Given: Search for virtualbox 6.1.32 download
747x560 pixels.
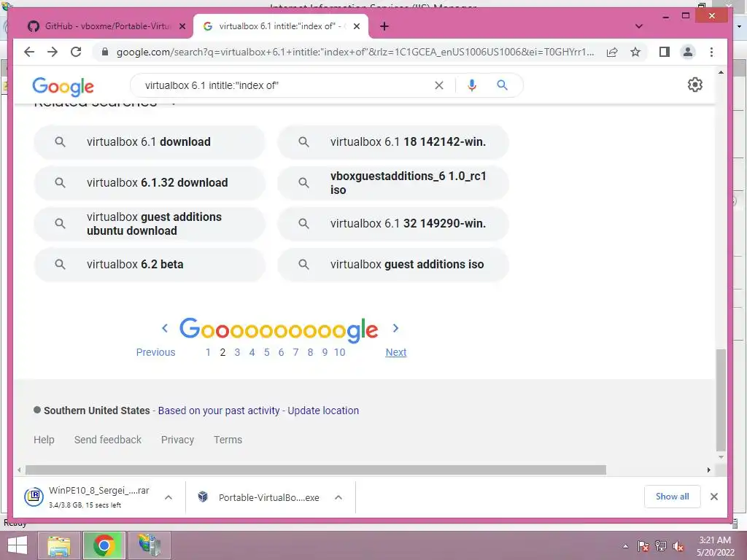Looking at the screenshot, I should pos(149,183).
